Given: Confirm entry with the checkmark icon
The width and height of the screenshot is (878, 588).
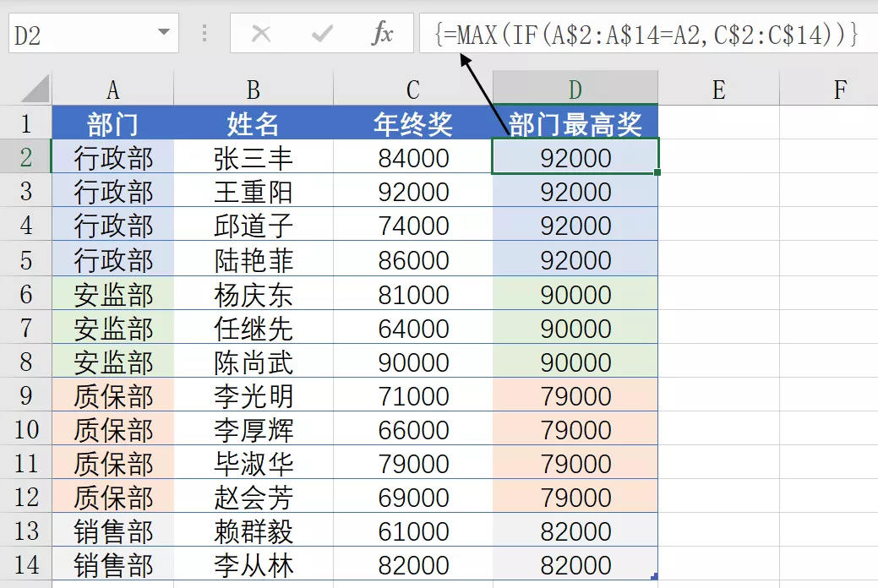Looking at the screenshot, I should 322,34.
